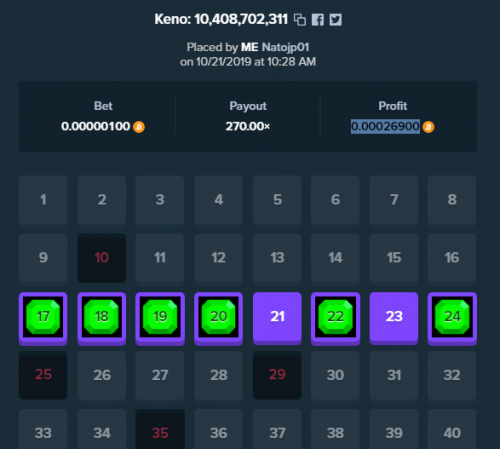500x449 pixels.
Task: Click the missed red tile 29
Action: tap(277, 375)
